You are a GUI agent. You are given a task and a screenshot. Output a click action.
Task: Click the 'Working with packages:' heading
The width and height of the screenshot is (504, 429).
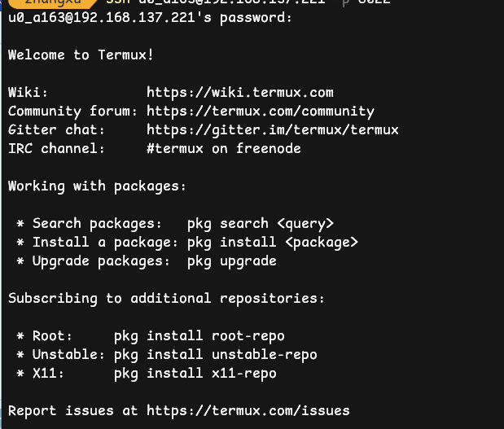pos(97,186)
